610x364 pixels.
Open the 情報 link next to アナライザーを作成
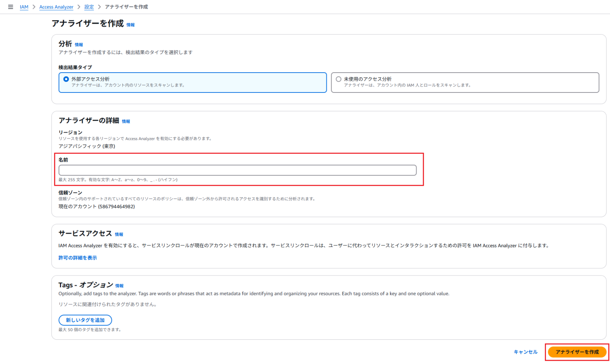131,25
